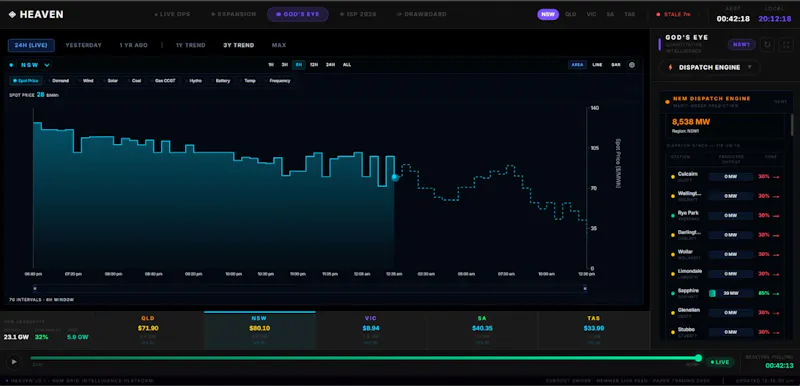Select NSW region pill in header
The height and width of the screenshot is (386, 800).
tap(548, 14)
